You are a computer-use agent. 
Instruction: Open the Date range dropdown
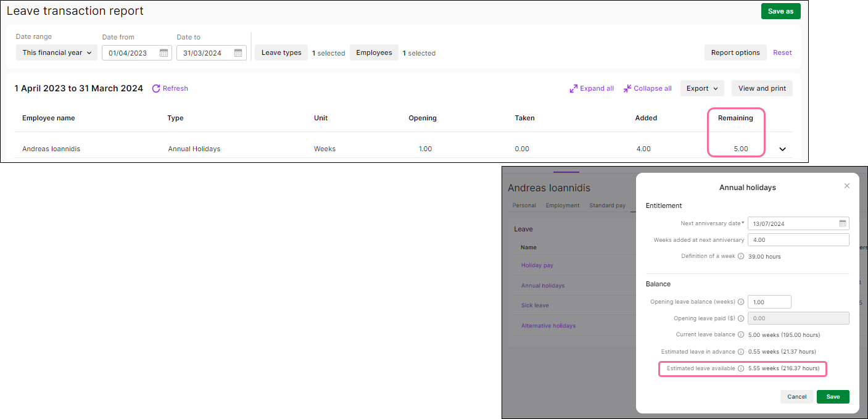tap(57, 52)
